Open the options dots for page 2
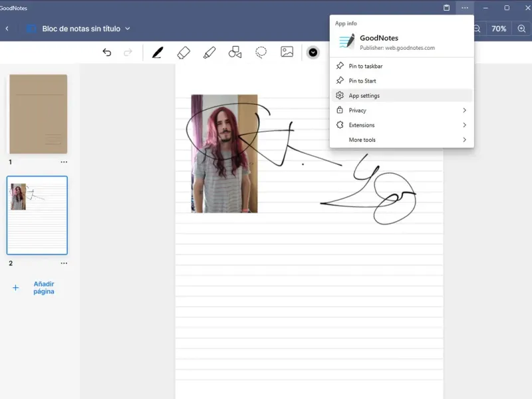Viewport: 532px width, 399px height. tap(64, 263)
